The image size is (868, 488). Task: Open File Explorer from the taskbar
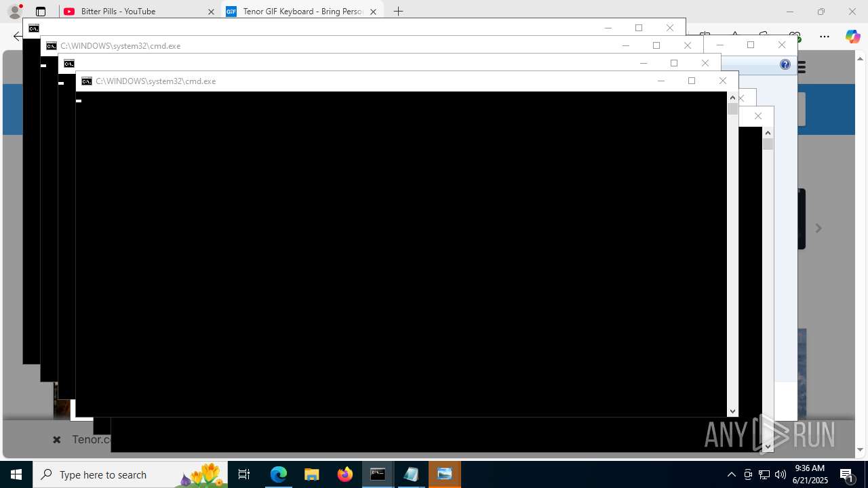(312, 474)
